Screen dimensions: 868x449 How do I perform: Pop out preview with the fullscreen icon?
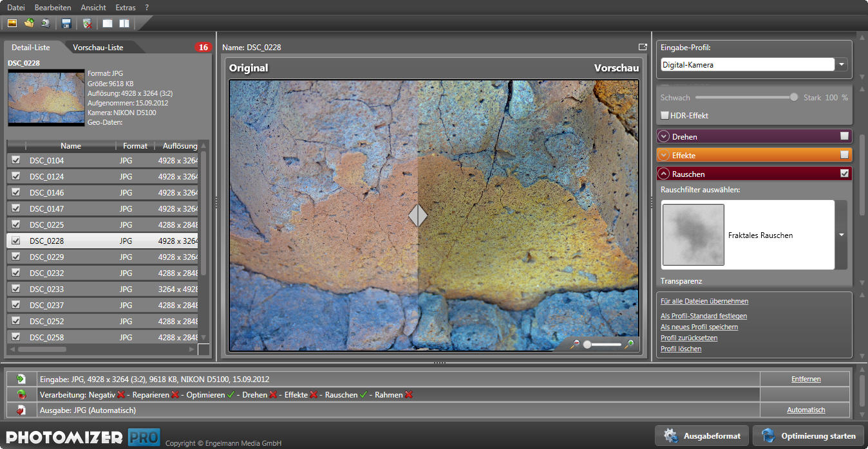coord(642,47)
